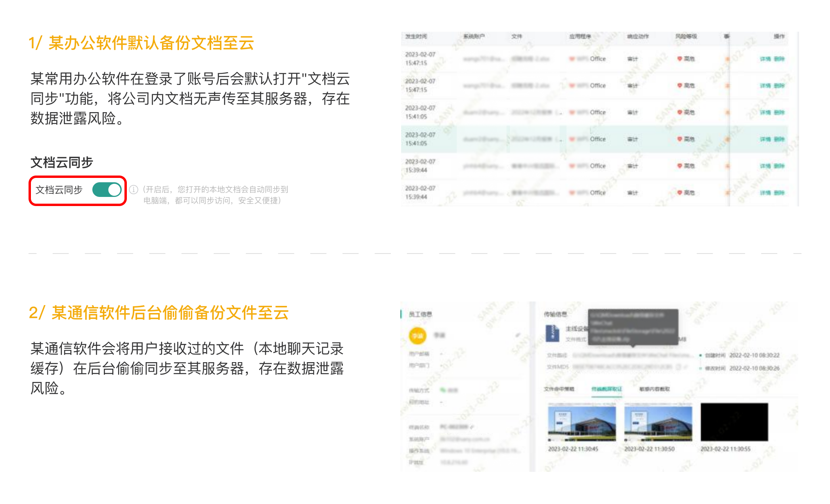Screen dimensions: 830x504
Task: Select the 终端截屏取证 tab
Action: click(606, 389)
